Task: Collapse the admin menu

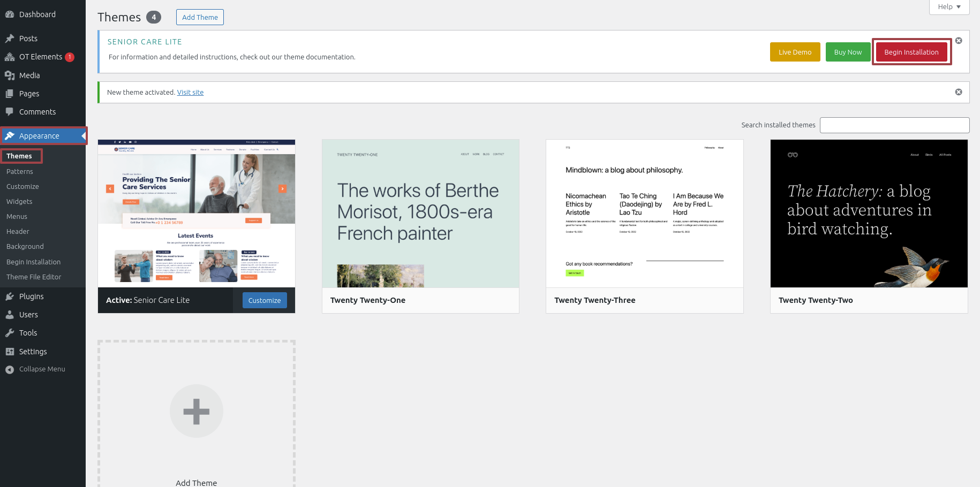Action: click(43, 369)
